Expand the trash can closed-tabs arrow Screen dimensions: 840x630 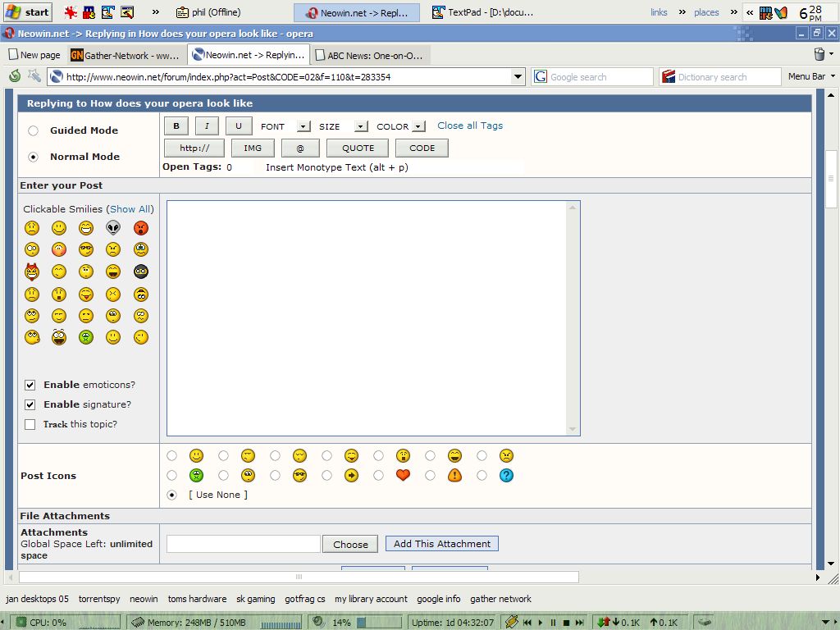point(832,54)
